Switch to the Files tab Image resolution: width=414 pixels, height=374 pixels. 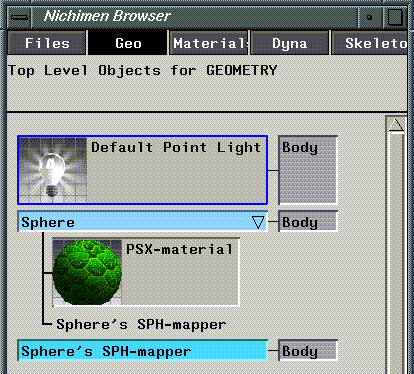(47, 43)
